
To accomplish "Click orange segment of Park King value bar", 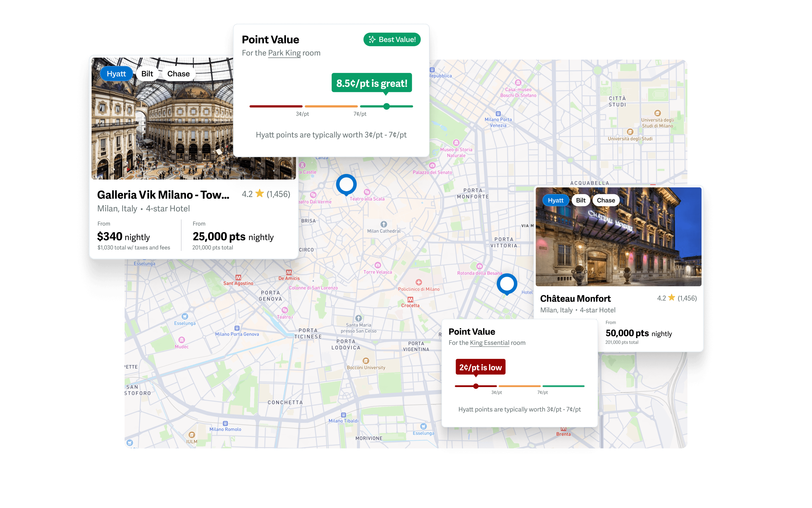I will pos(331,106).
